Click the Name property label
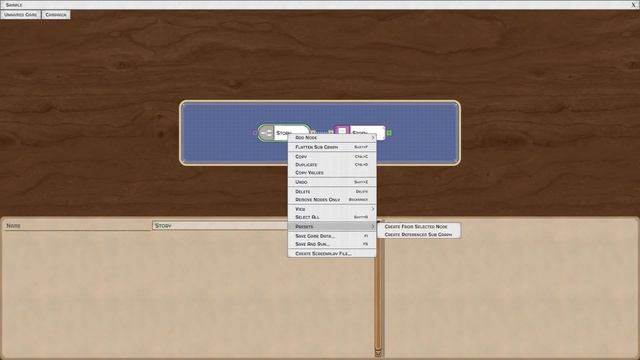640x360 pixels. [x=13, y=226]
